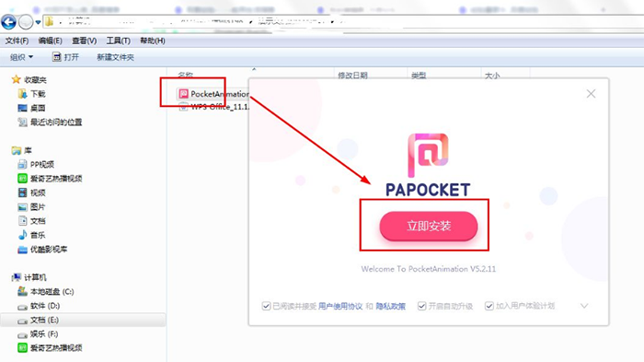This screenshot has width=644, height=362.
Task: Open the 音乐 library
Action: click(31, 235)
